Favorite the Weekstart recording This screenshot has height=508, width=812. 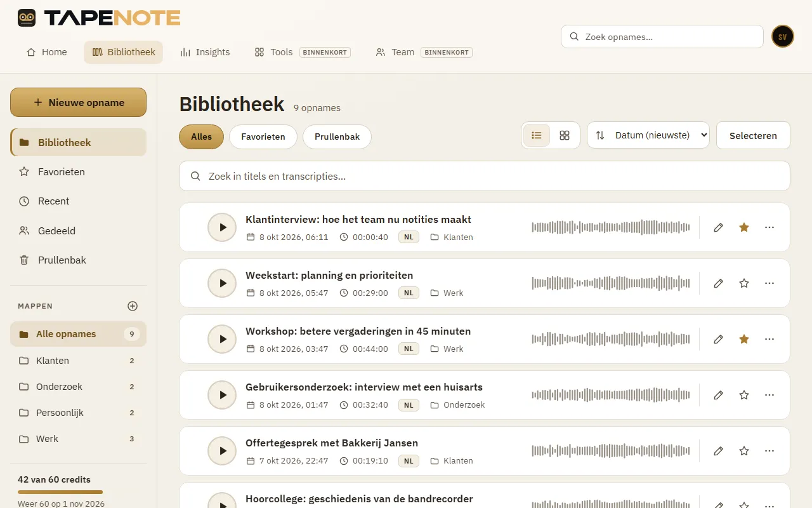coord(744,283)
